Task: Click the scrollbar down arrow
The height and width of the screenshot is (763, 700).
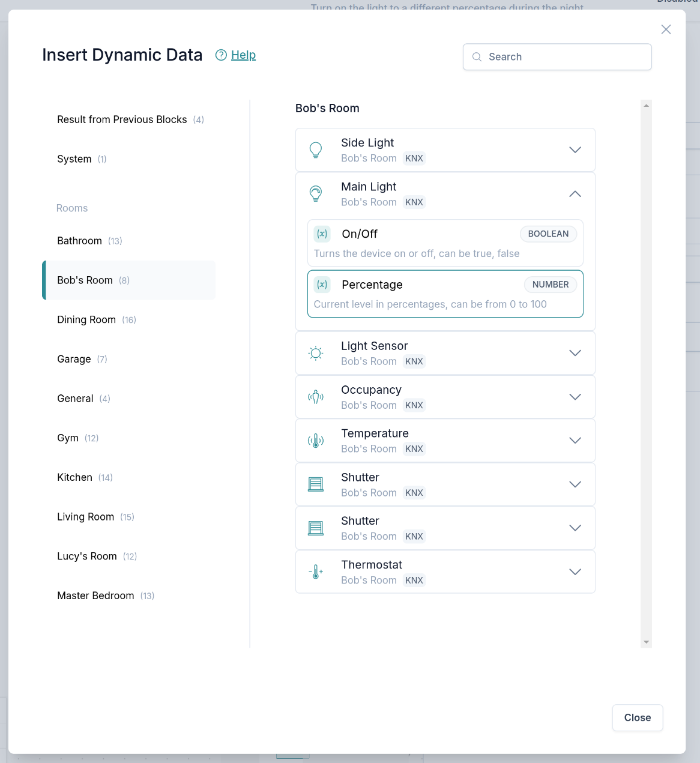Action: tap(646, 642)
